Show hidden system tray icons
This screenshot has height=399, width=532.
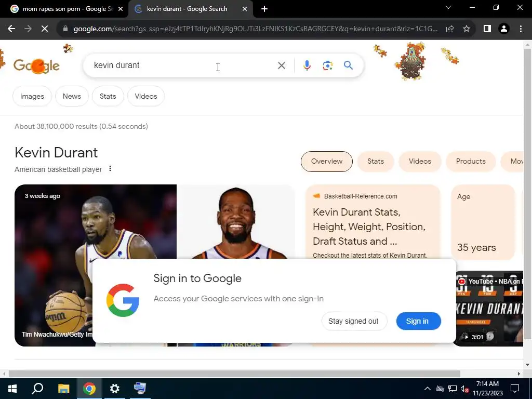pyautogui.click(x=428, y=389)
